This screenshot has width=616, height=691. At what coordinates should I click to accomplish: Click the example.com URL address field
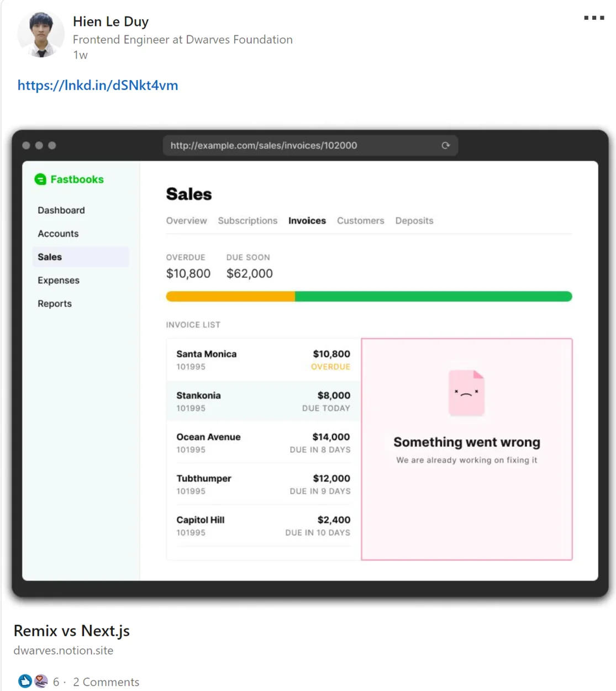click(x=310, y=145)
